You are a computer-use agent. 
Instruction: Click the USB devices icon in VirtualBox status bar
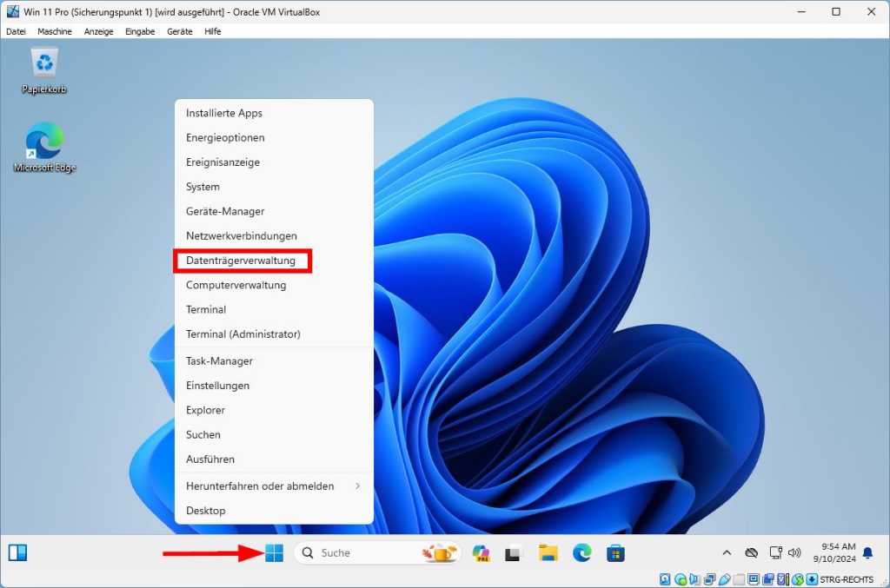[724, 579]
